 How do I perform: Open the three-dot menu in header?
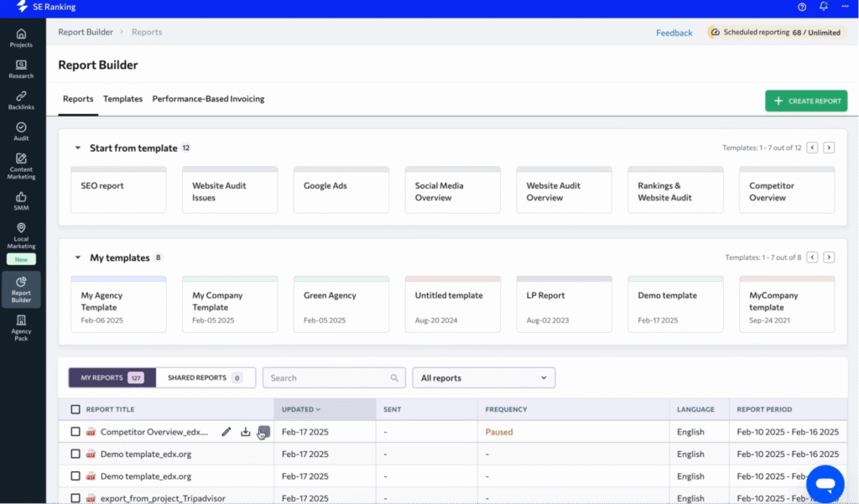coord(845,7)
